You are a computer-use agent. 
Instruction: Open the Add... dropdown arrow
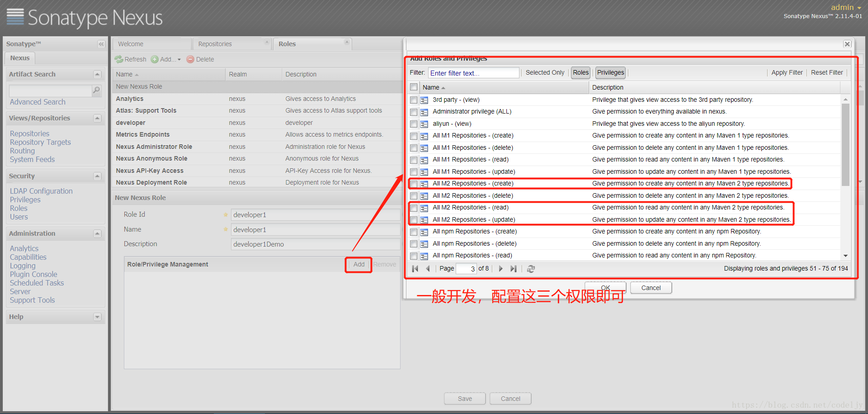[179, 60]
